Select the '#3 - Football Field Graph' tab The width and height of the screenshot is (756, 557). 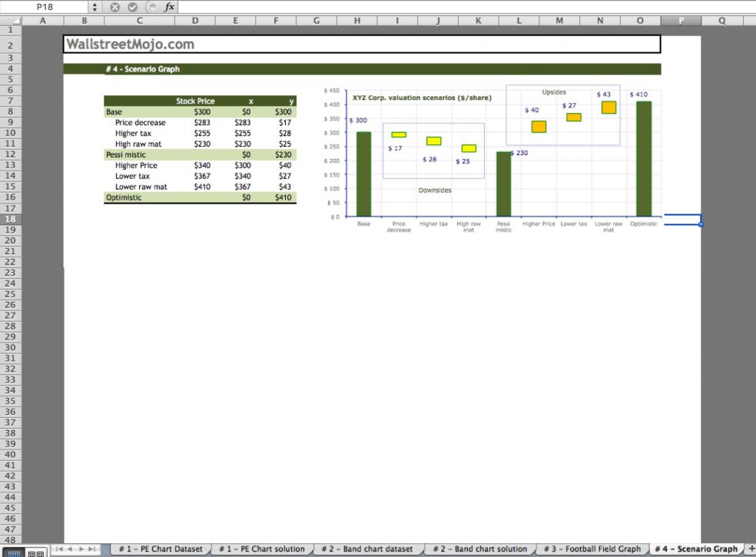pyautogui.click(x=593, y=549)
